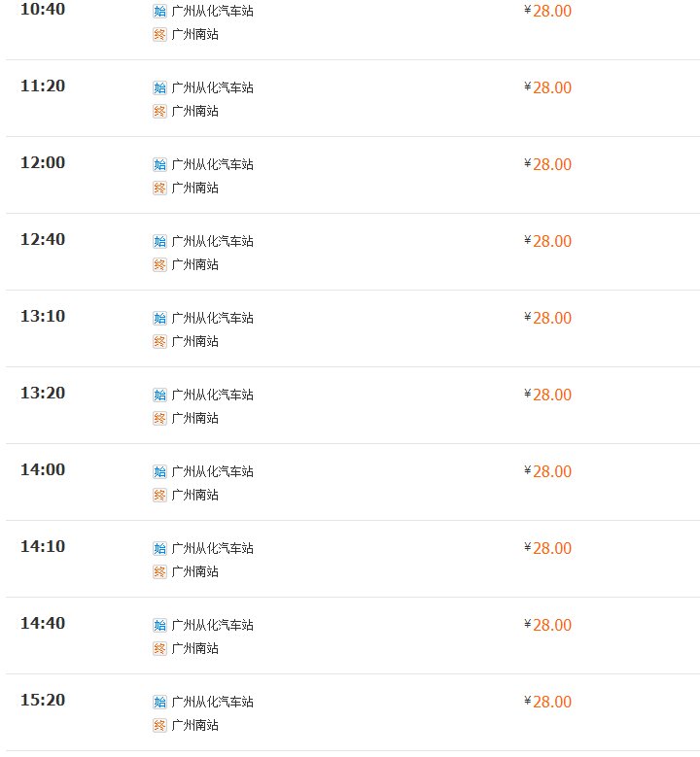The width and height of the screenshot is (700, 757).
Task: Select the ¥28.00 fare in the 14:40 row
Action: pos(548,625)
